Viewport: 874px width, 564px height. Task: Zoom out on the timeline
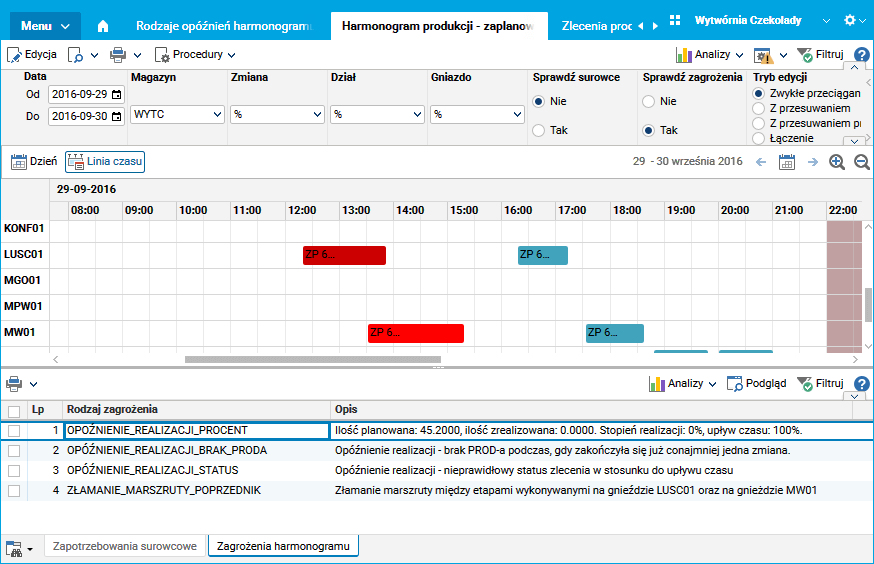point(862,162)
